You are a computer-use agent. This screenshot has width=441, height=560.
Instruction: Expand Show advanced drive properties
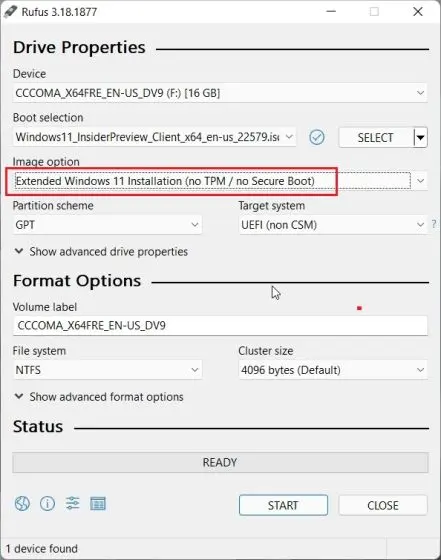click(x=101, y=252)
